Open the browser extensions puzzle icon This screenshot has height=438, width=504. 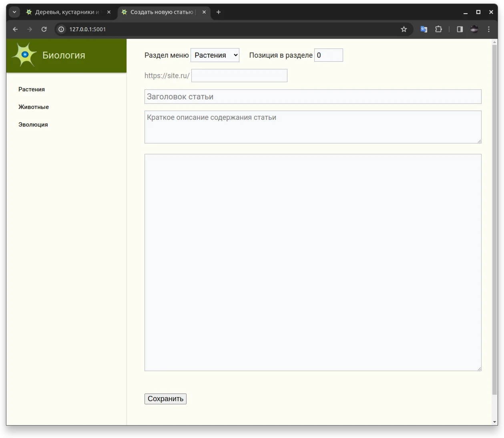438,29
